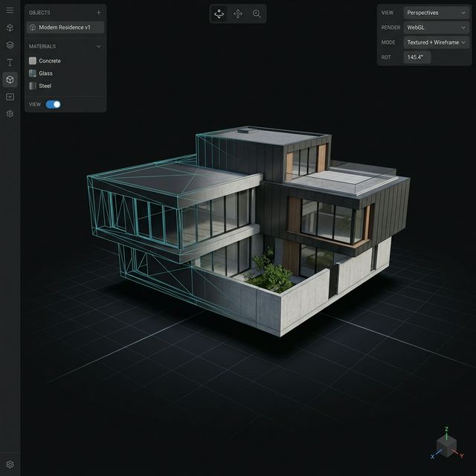Viewport: 476px width, 476px height.
Task: Click the Glass material swatch
Action: (x=33, y=73)
